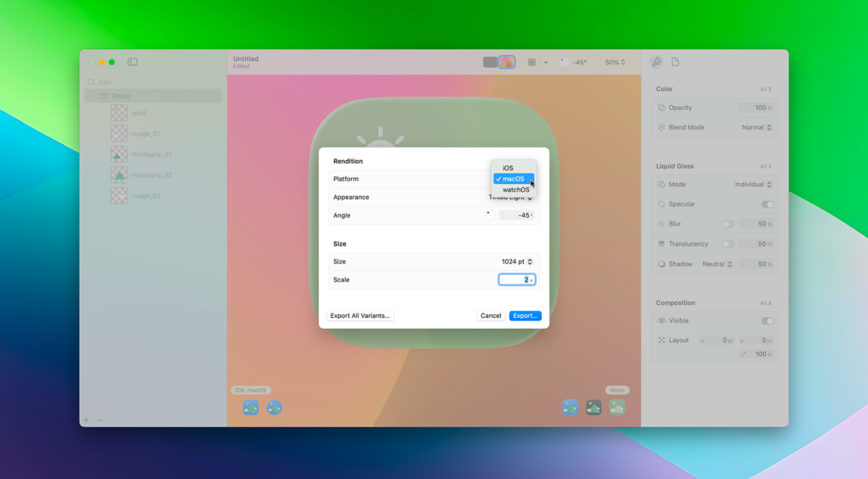Open the Appearance inspector brush icon
The image size is (868, 479).
coord(656,63)
